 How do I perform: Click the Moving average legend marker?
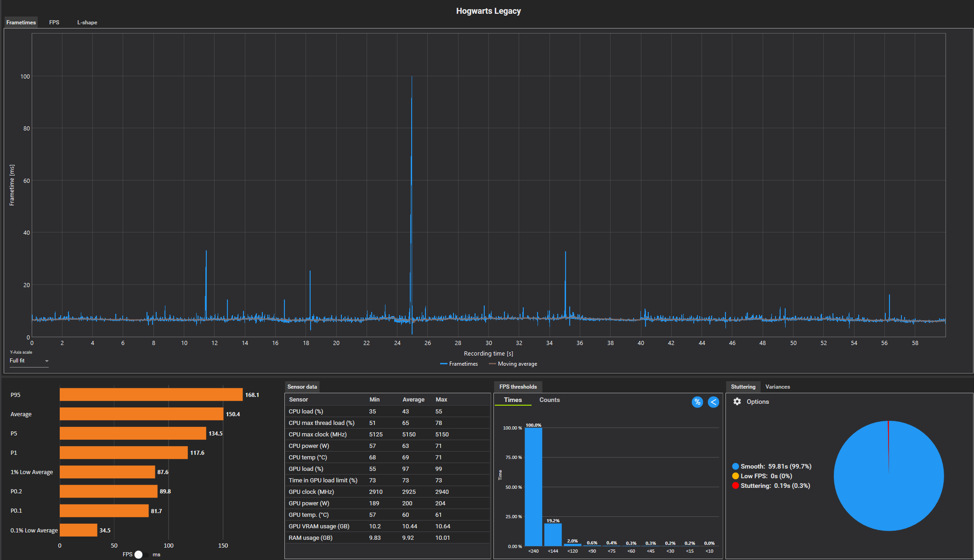(492, 364)
